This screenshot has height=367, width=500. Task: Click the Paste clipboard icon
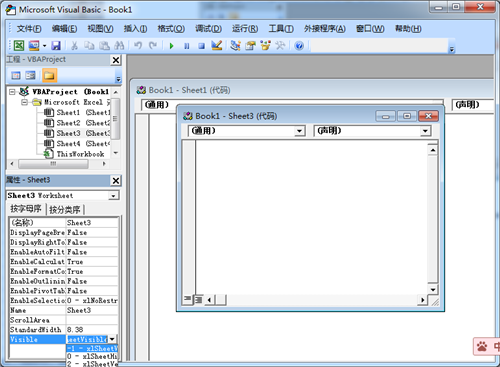click(x=104, y=45)
